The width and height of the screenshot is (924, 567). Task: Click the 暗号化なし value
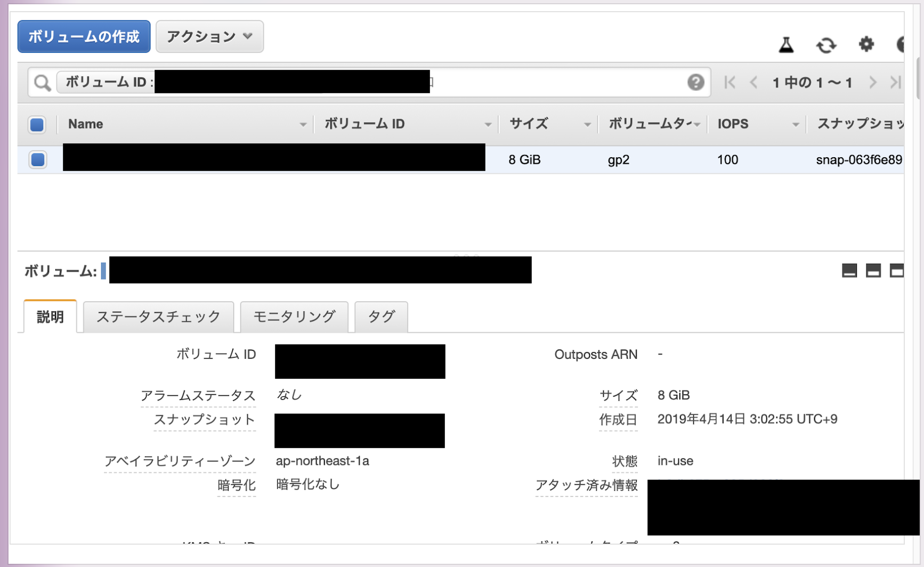(x=307, y=484)
